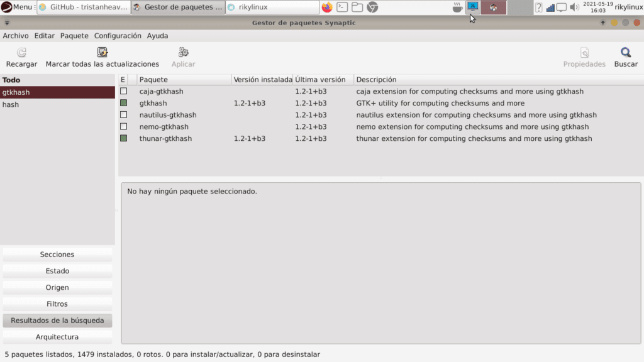Open the terminal launcher in the panel
Viewport: 644px width, 362px height.
(342, 7)
